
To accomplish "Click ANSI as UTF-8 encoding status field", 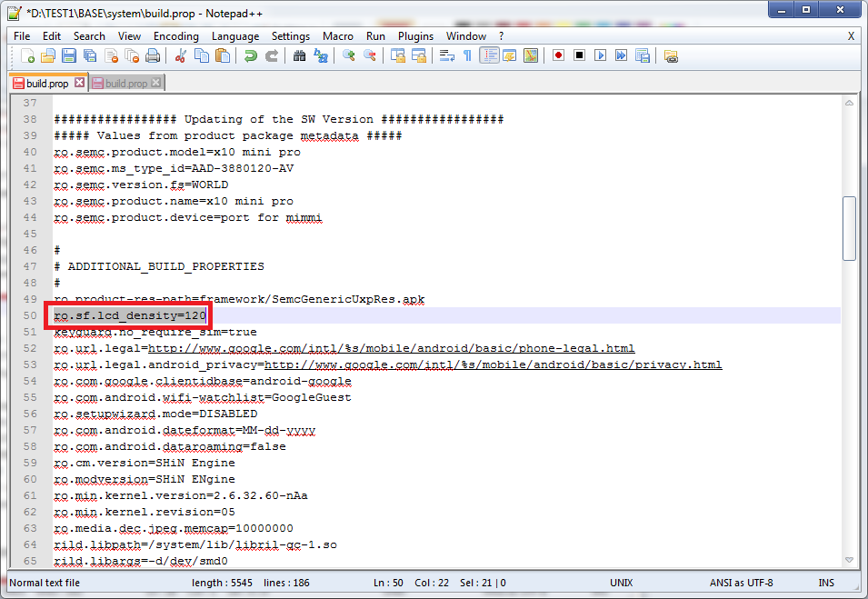I will pos(742,583).
